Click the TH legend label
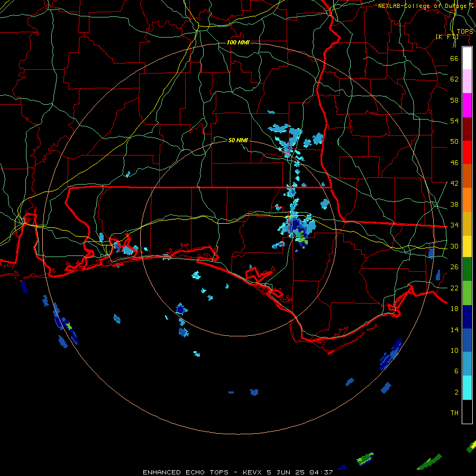476x476 pixels. [454, 413]
